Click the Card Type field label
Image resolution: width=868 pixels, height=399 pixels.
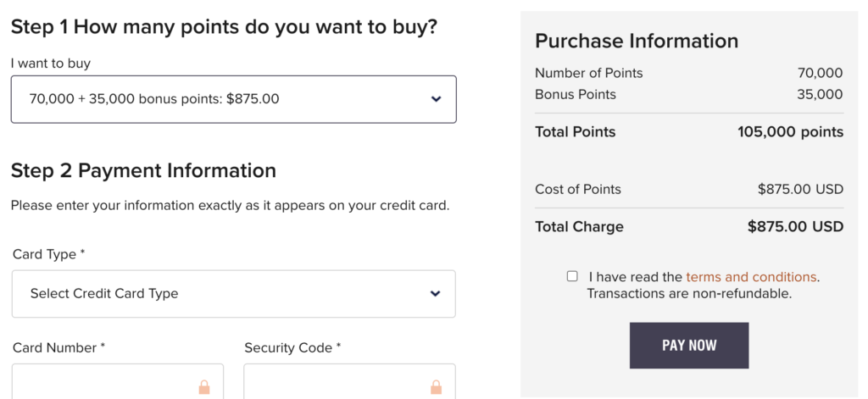[x=48, y=254]
